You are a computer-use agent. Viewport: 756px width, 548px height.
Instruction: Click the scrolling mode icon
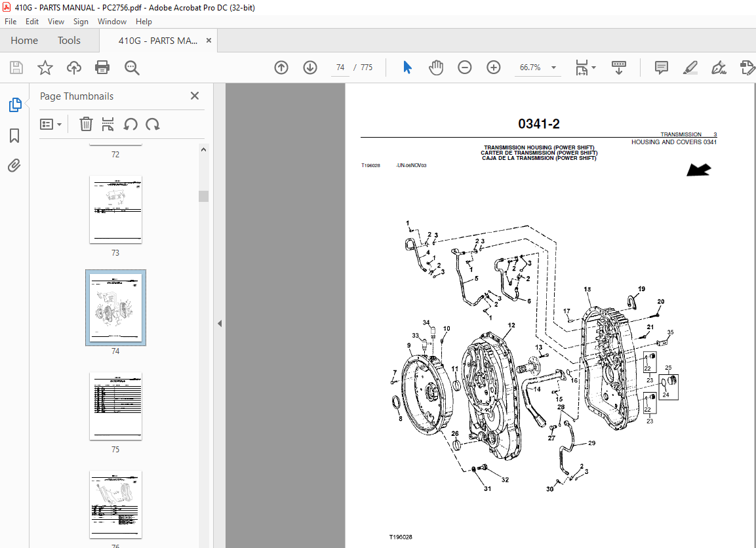[618, 68]
